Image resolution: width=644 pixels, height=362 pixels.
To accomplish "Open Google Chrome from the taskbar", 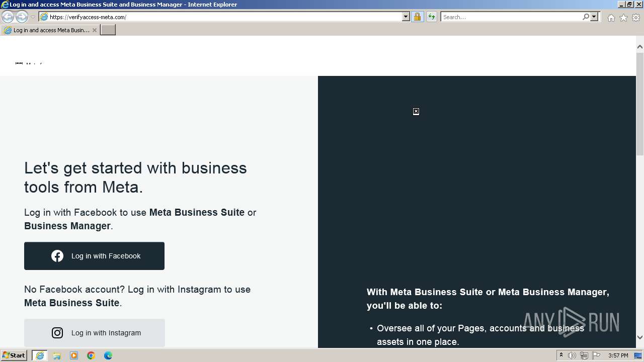I will [91, 355].
